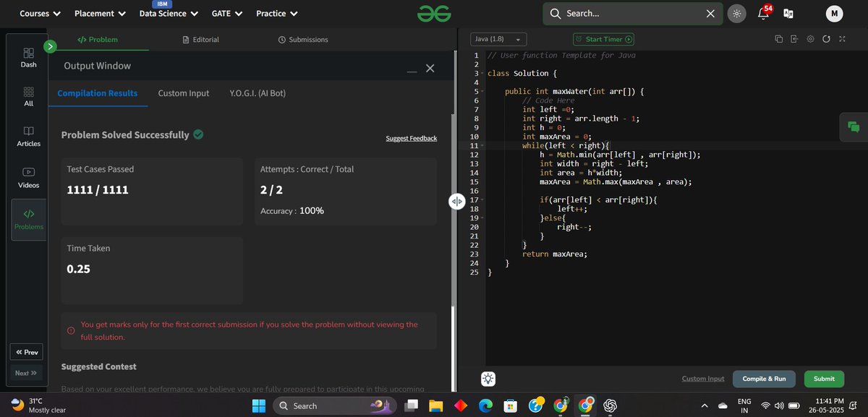Open the Articles sidebar item
Viewport: 868px width, 417px height.
coord(28,137)
